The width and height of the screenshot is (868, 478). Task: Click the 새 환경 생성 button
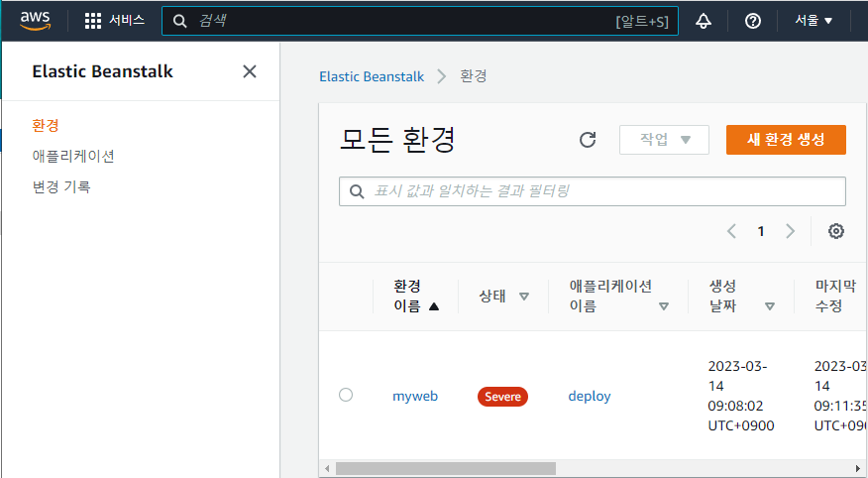(x=786, y=140)
